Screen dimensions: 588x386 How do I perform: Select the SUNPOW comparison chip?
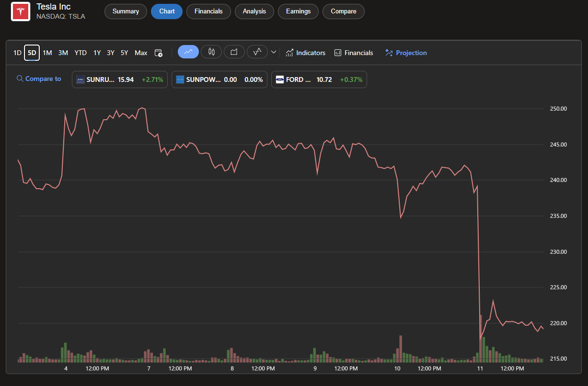pyautogui.click(x=219, y=79)
